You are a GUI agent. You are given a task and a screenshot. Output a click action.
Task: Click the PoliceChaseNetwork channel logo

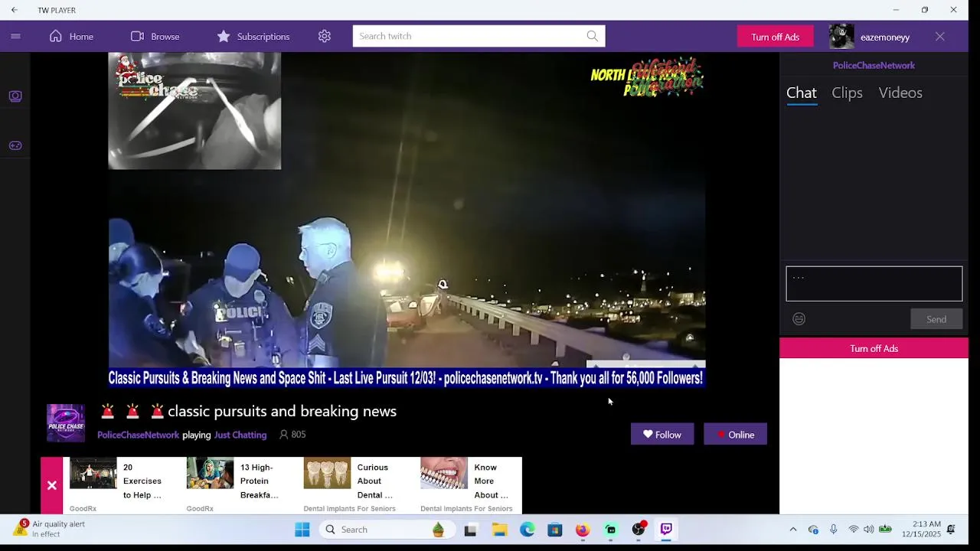pos(66,423)
